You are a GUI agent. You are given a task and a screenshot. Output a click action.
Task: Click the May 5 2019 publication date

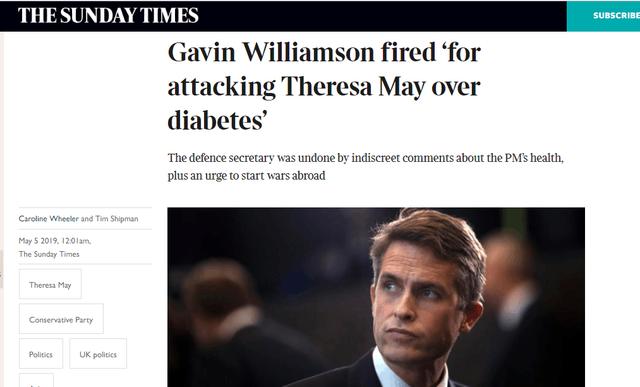[x=55, y=241]
